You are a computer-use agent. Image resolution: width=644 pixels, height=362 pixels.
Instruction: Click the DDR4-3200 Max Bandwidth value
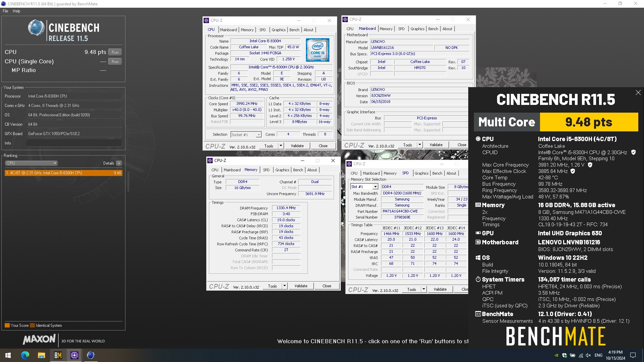tap(402, 193)
